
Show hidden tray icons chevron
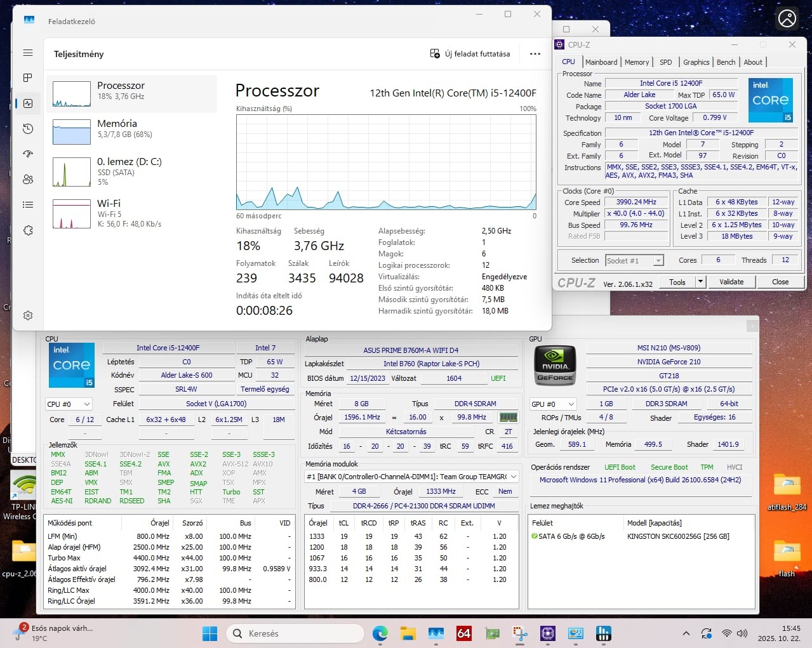[686, 633]
